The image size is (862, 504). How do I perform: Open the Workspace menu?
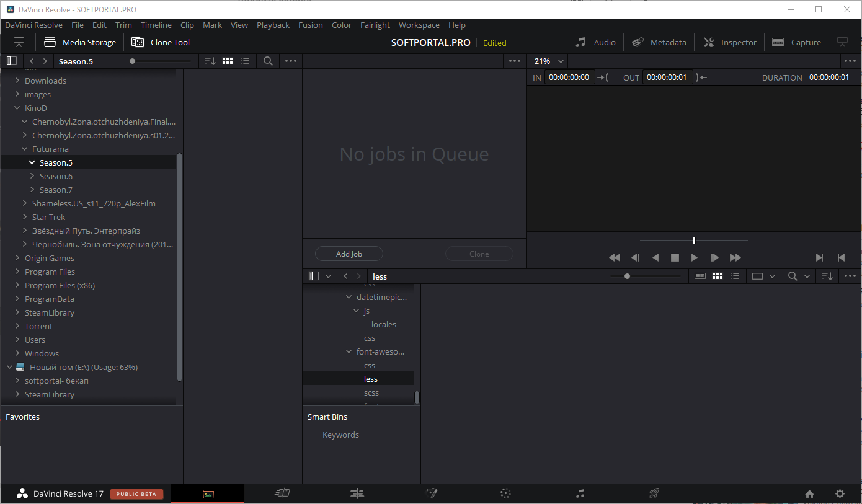(419, 25)
